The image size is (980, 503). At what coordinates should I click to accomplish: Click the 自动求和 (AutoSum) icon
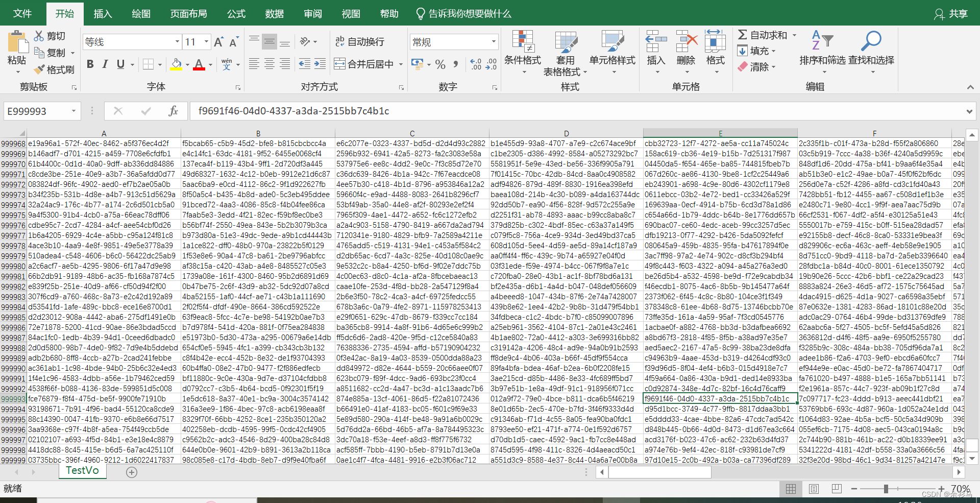pyautogui.click(x=744, y=35)
